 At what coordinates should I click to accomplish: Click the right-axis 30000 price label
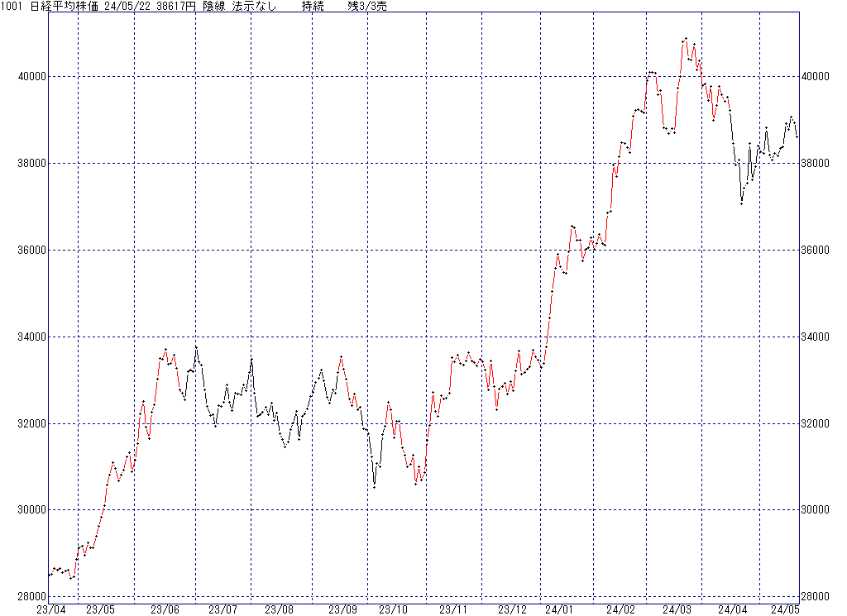(x=819, y=510)
